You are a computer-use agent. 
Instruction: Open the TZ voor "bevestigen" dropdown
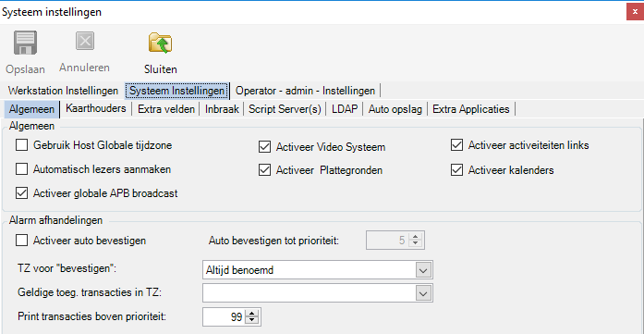422,270
